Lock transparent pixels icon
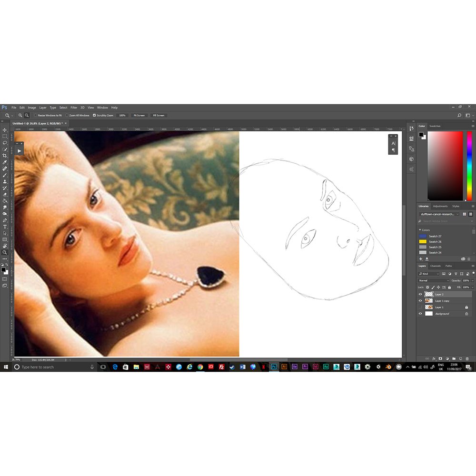Image resolution: width=476 pixels, height=476 pixels. click(x=428, y=287)
